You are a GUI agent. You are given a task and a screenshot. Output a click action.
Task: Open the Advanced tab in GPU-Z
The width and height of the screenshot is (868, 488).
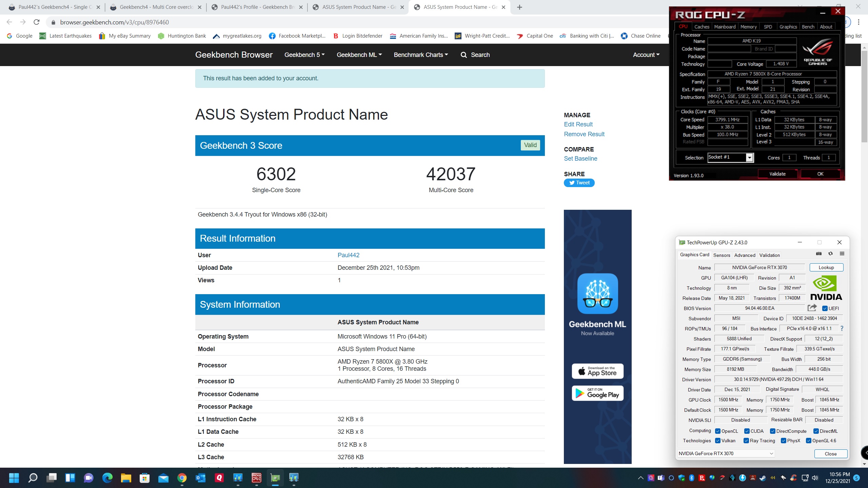(x=745, y=255)
